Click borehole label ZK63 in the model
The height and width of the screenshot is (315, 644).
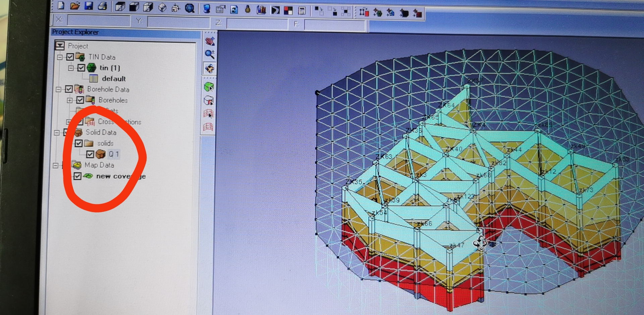[384, 156]
